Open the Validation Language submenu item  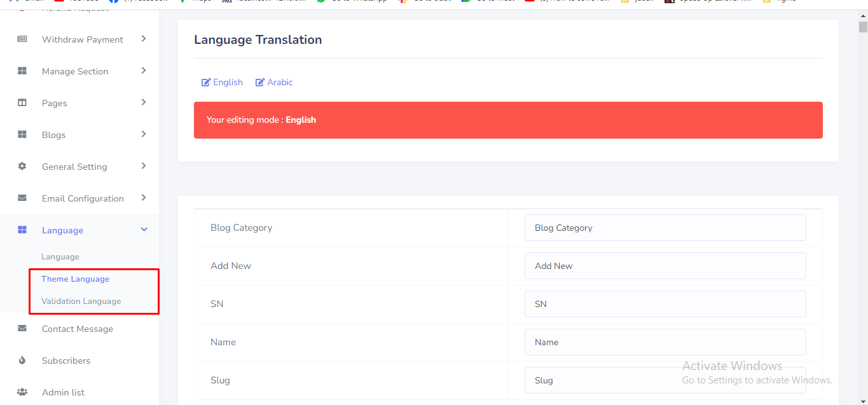click(81, 301)
